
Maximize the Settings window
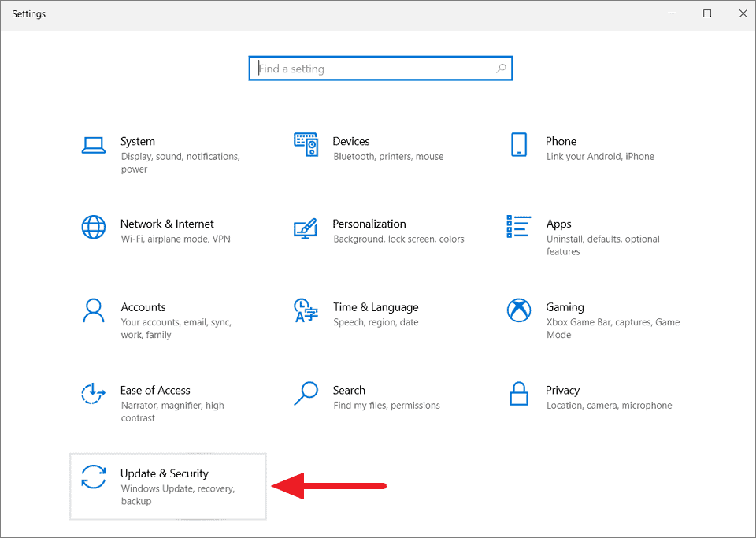pos(707,13)
